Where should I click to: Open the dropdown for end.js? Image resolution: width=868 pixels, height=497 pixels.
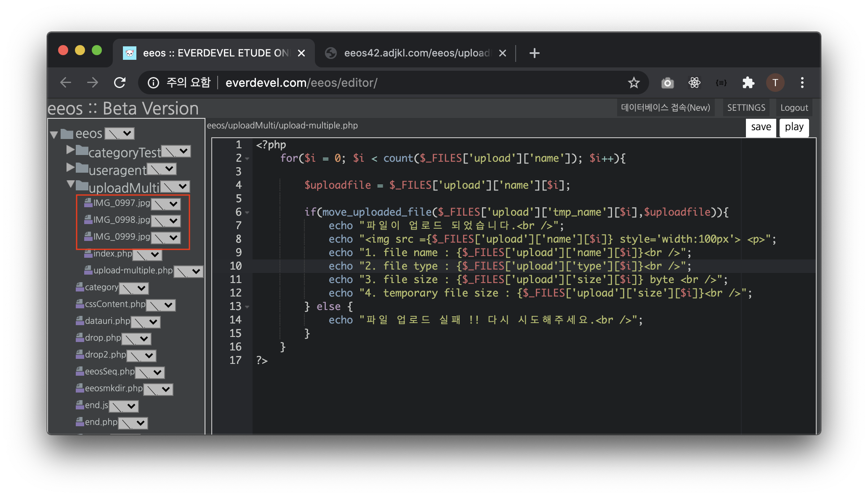tap(124, 406)
